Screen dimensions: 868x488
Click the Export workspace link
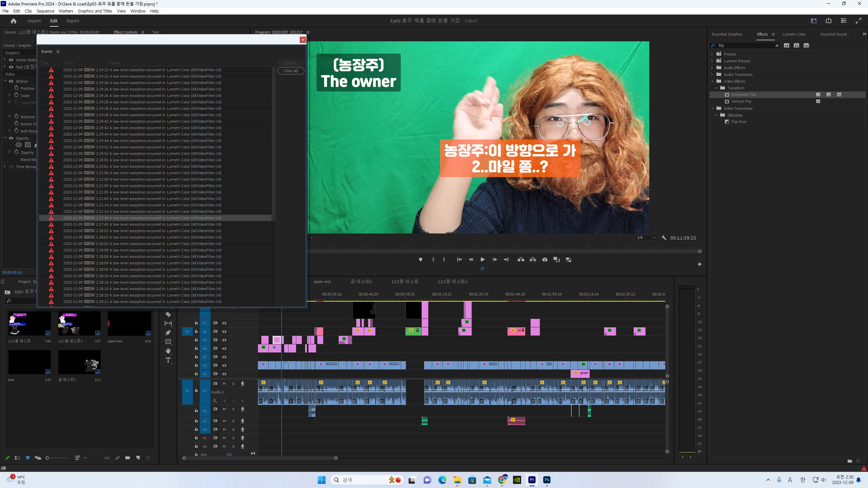73,21
